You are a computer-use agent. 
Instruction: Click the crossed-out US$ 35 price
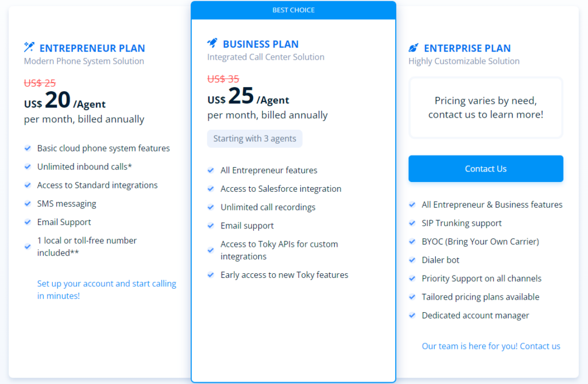223,79
